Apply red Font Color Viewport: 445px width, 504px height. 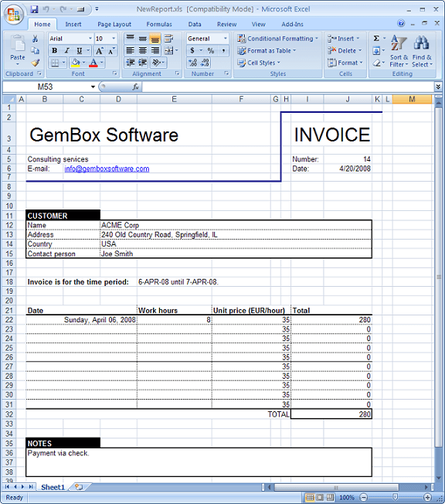point(93,63)
